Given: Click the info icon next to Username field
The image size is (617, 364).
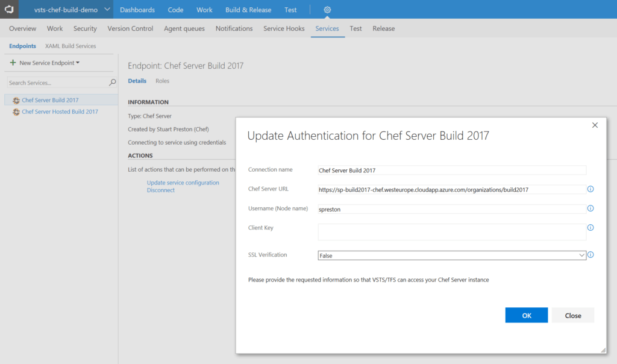Looking at the screenshot, I should click(590, 209).
